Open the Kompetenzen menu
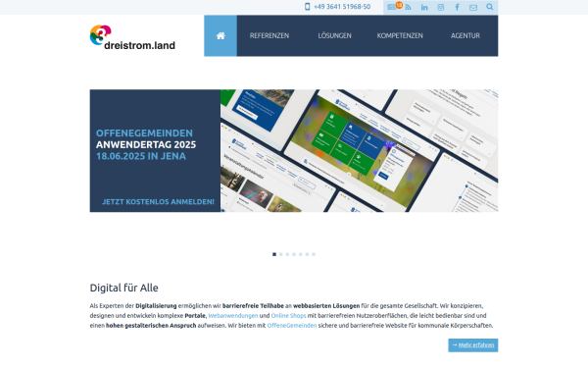 (x=400, y=35)
